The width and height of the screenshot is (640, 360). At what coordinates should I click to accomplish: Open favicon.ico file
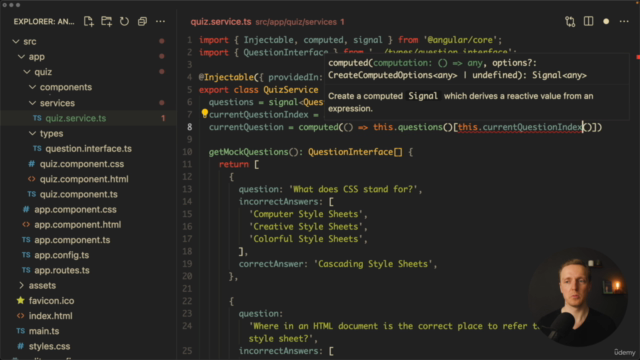point(51,301)
